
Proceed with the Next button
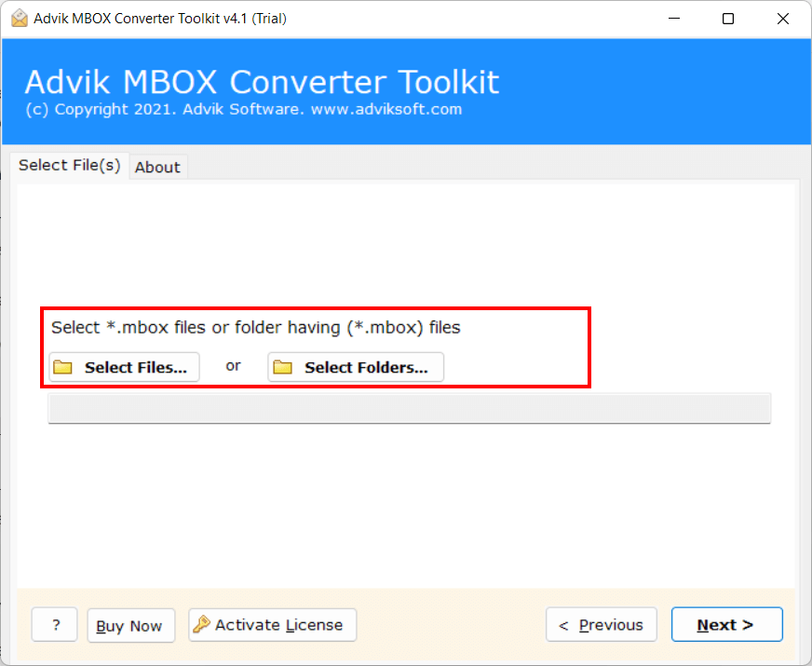pos(726,625)
